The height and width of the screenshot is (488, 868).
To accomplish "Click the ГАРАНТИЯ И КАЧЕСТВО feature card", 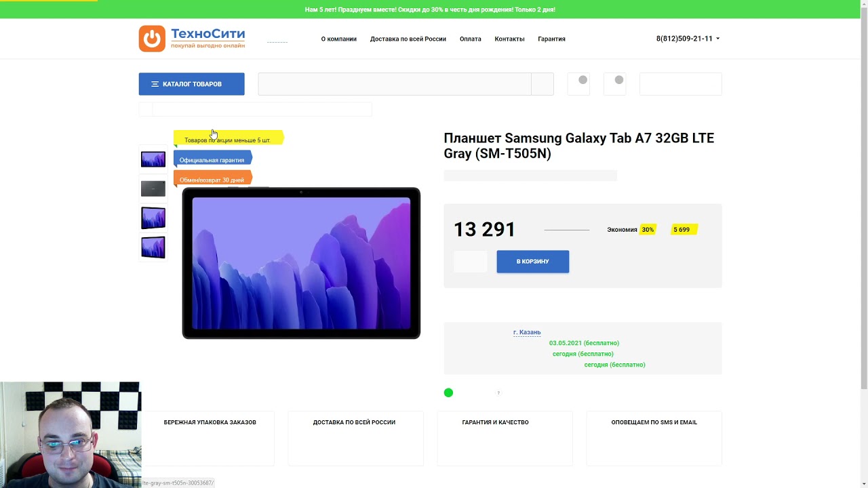I will [x=505, y=439].
